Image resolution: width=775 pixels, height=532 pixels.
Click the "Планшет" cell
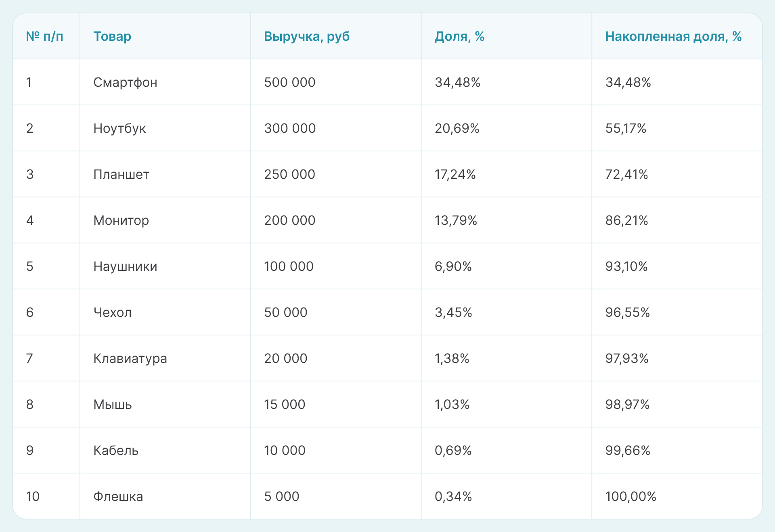point(121,174)
